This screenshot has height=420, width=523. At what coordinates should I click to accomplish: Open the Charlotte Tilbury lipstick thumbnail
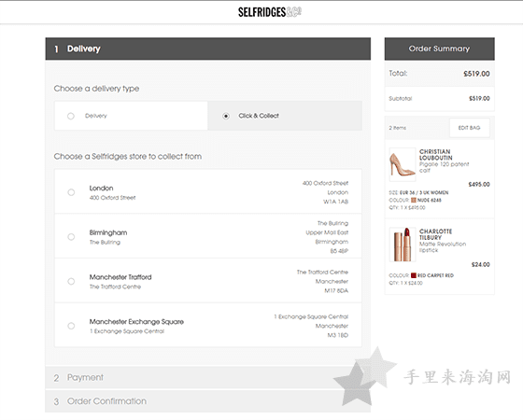point(403,245)
